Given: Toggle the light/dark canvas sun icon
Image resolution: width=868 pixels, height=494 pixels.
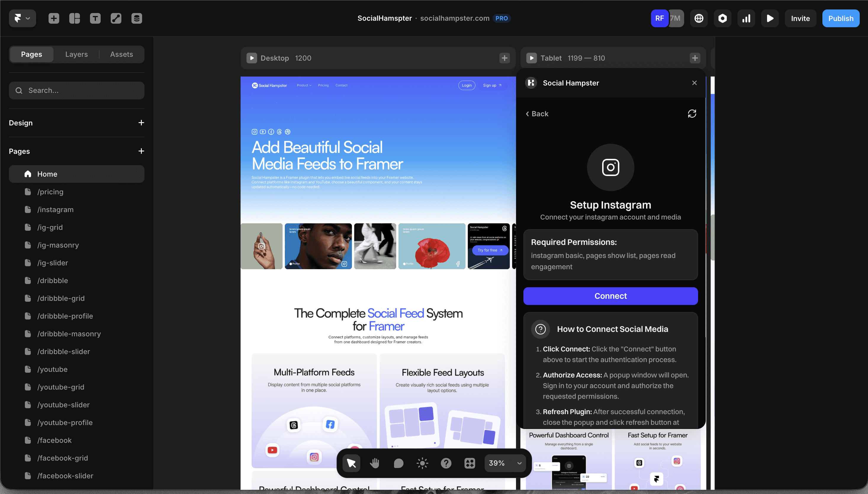Looking at the screenshot, I should pos(422,463).
